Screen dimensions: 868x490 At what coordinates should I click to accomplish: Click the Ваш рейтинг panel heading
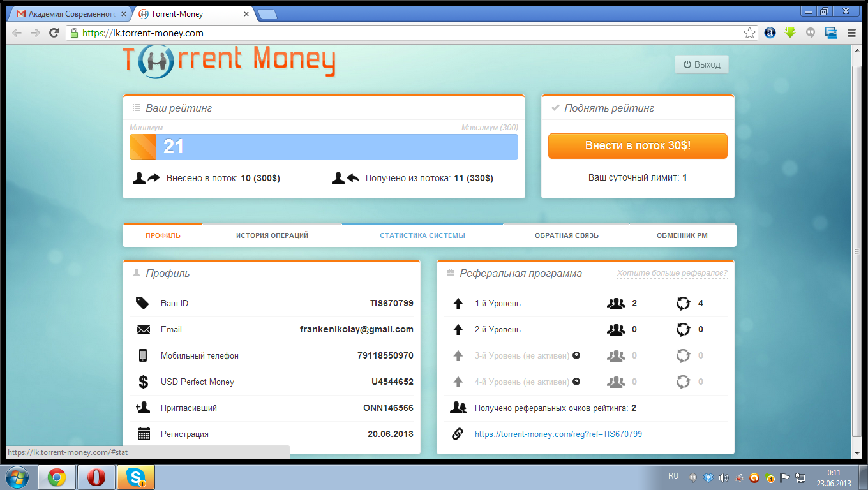coord(179,108)
